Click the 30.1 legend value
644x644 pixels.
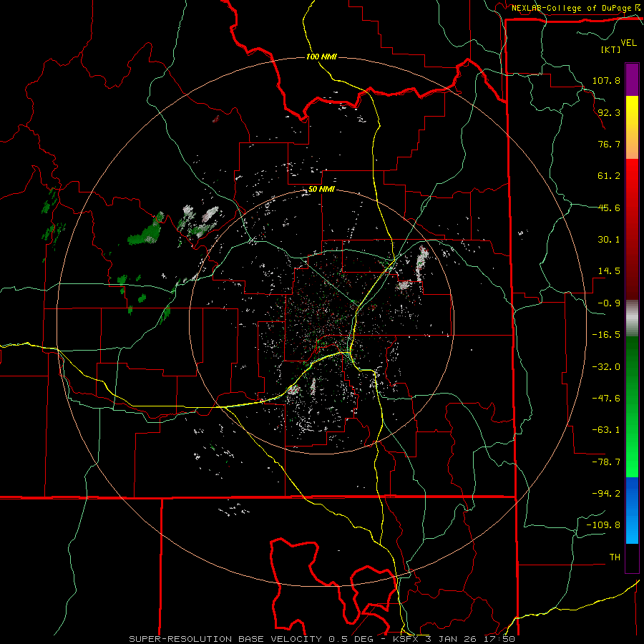609,240
